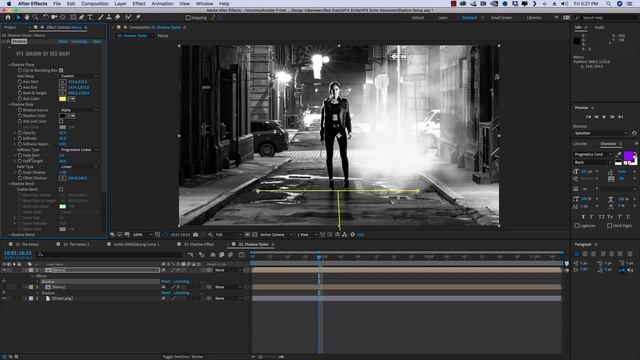This screenshot has width=640, height=360.
Task: Click the viewer snapshot camera icon
Action: pyautogui.click(x=196, y=235)
